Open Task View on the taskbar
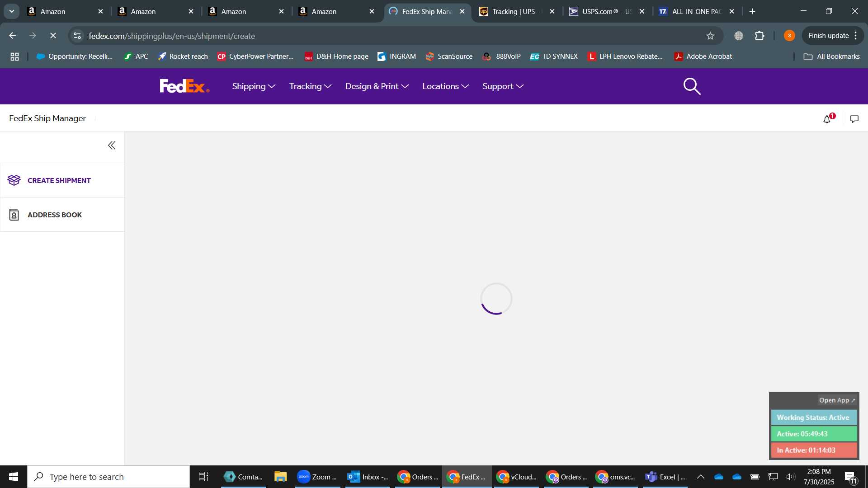This screenshot has height=488, width=868. tap(203, 477)
